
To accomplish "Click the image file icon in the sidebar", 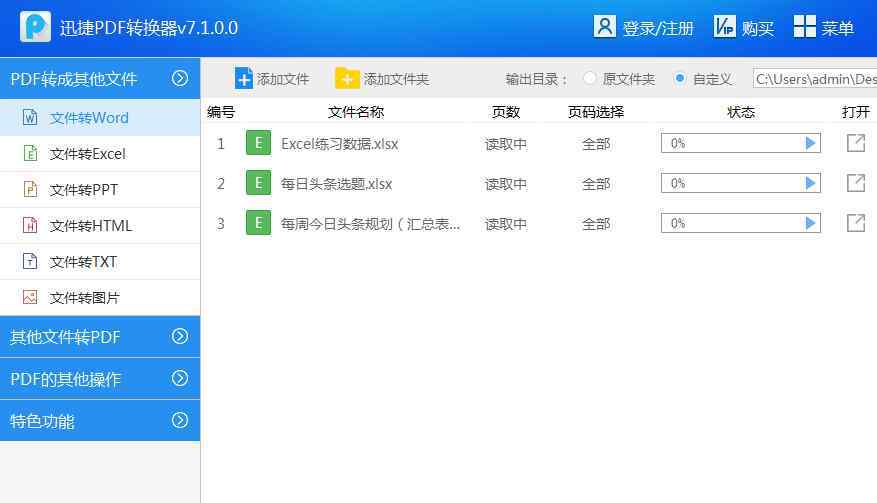I will [x=30, y=297].
